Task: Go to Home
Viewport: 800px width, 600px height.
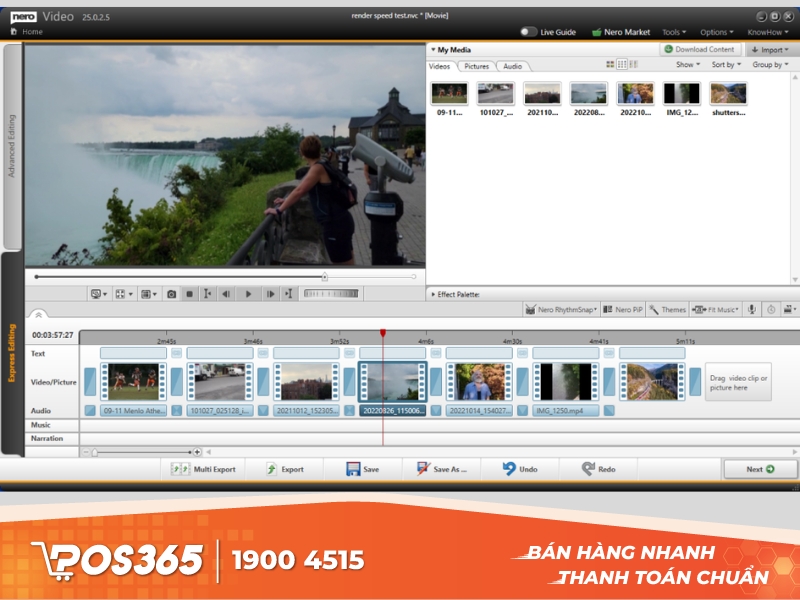Action: point(27,32)
